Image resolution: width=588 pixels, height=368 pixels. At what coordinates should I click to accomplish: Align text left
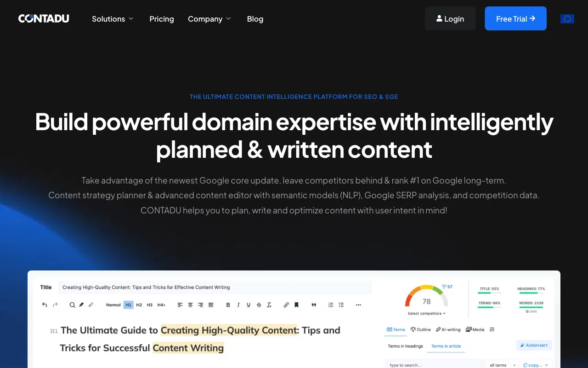click(180, 305)
